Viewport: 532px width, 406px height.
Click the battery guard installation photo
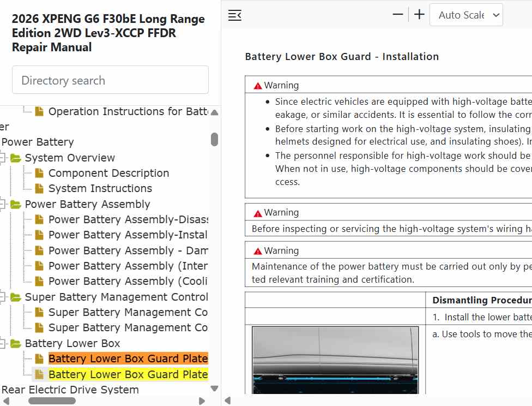335,360
